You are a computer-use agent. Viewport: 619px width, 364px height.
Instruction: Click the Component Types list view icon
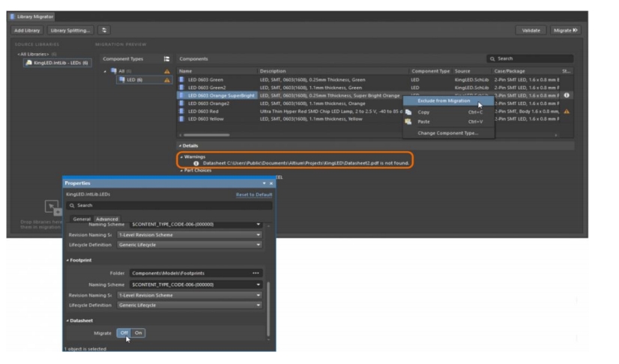pos(166,58)
